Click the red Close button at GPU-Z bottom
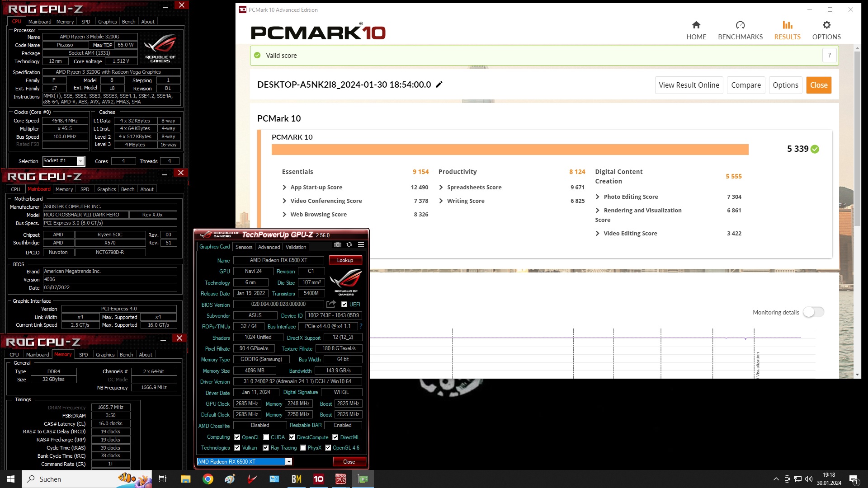The height and width of the screenshot is (488, 868). 349,461
